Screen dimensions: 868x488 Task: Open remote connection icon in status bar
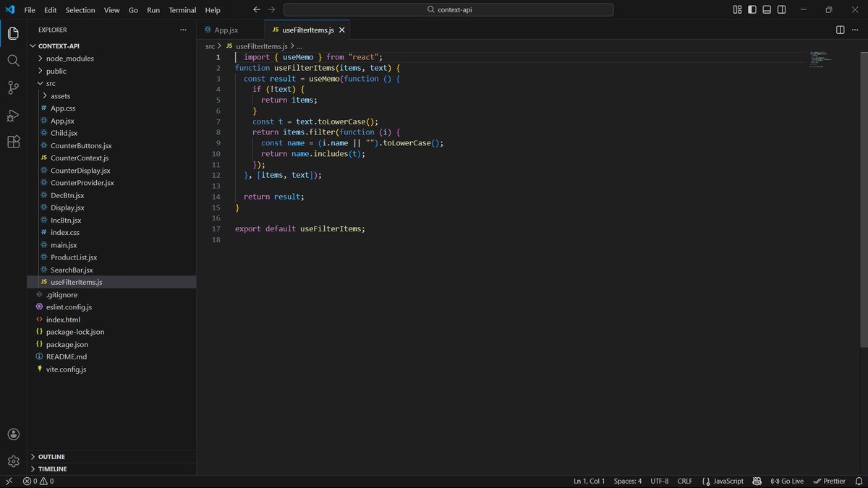tap(9, 481)
